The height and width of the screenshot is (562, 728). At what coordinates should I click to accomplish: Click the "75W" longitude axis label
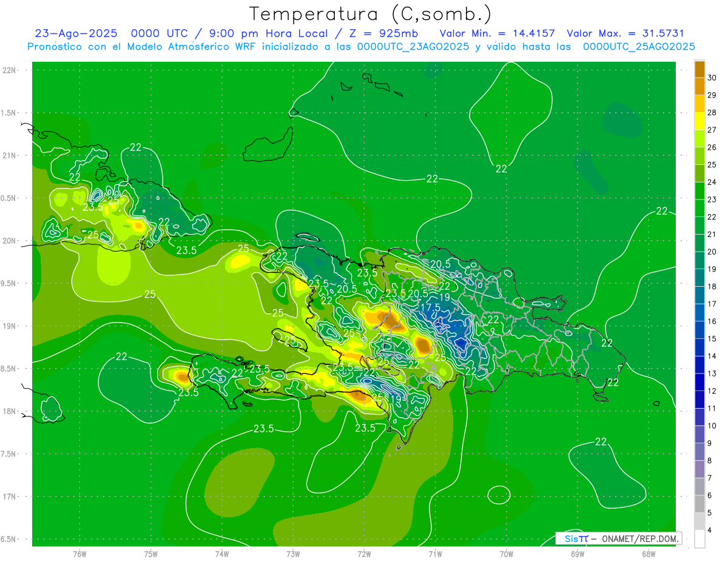pos(150,554)
